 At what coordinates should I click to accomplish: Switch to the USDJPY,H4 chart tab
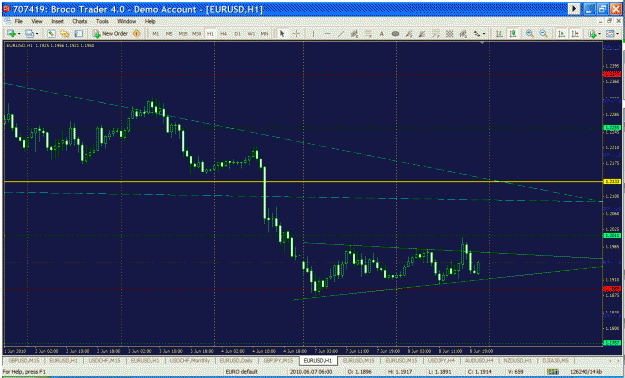coord(441,360)
